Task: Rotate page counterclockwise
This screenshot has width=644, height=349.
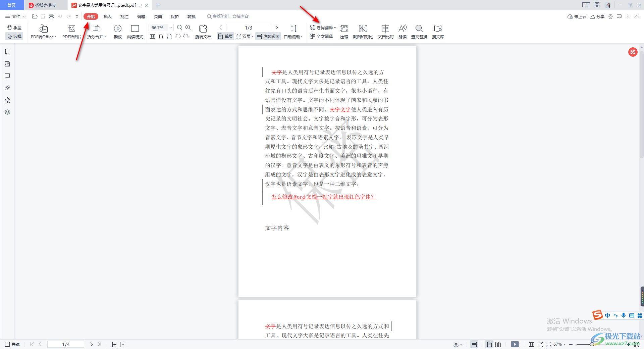Action: pyautogui.click(x=178, y=36)
